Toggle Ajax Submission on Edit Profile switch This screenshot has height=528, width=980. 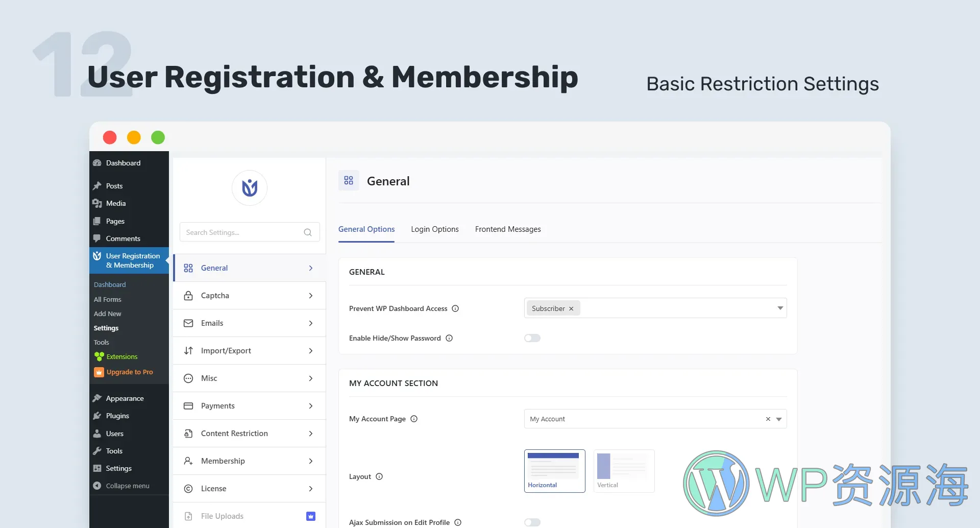click(x=532, y=522)
